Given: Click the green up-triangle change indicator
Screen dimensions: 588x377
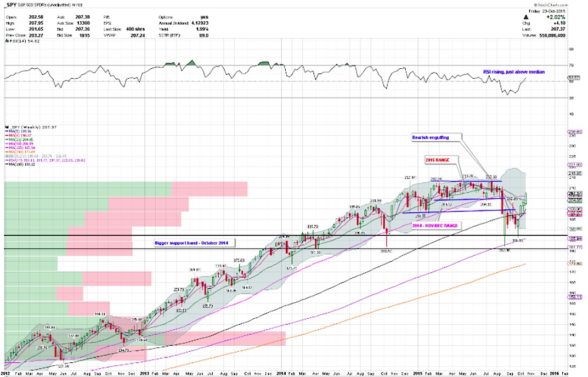Looking at the screenshot, I should pos(526,17).
